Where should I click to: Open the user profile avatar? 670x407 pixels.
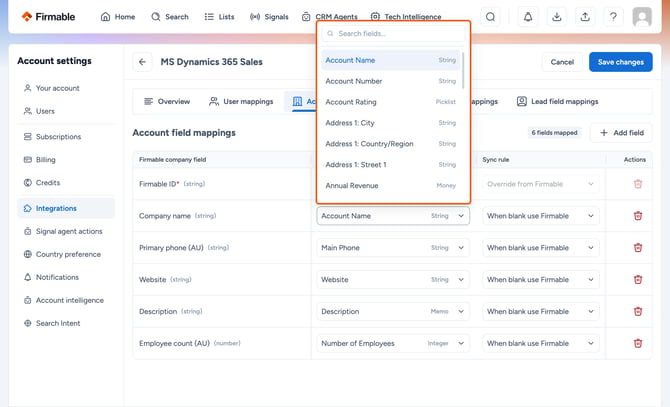642,17
